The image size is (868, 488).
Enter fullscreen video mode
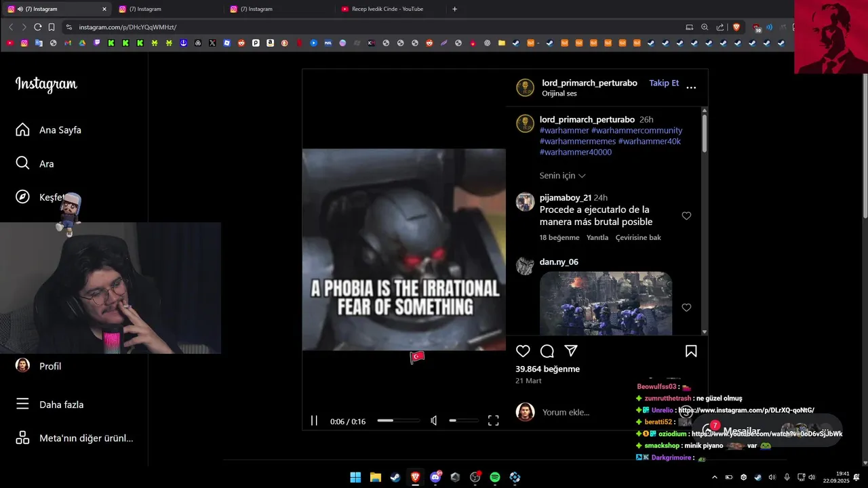494,421
